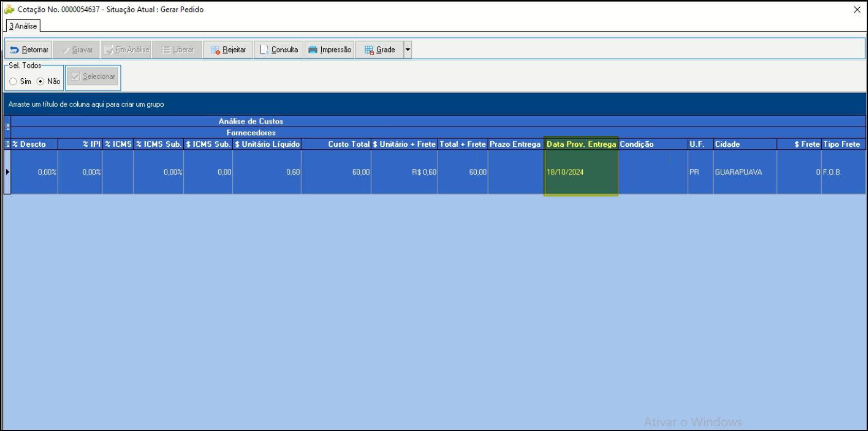Click the empty Prazo Entrega cell

coord(516,173)
